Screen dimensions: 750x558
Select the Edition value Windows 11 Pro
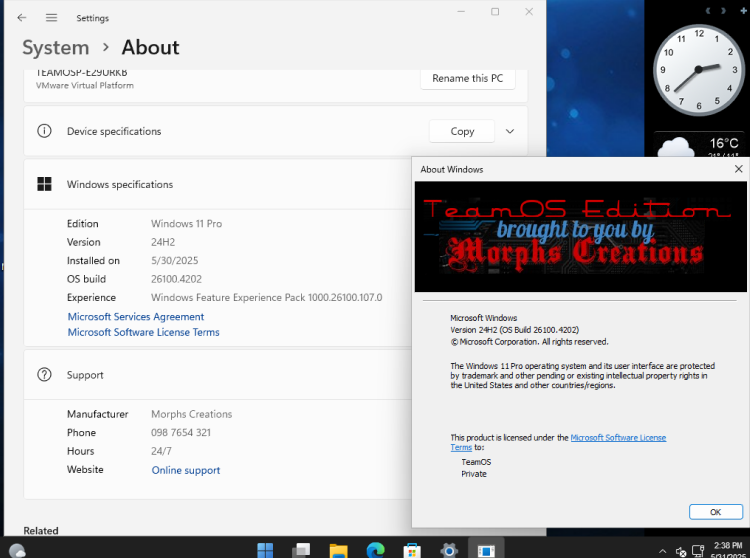click(x=187, y=224)
